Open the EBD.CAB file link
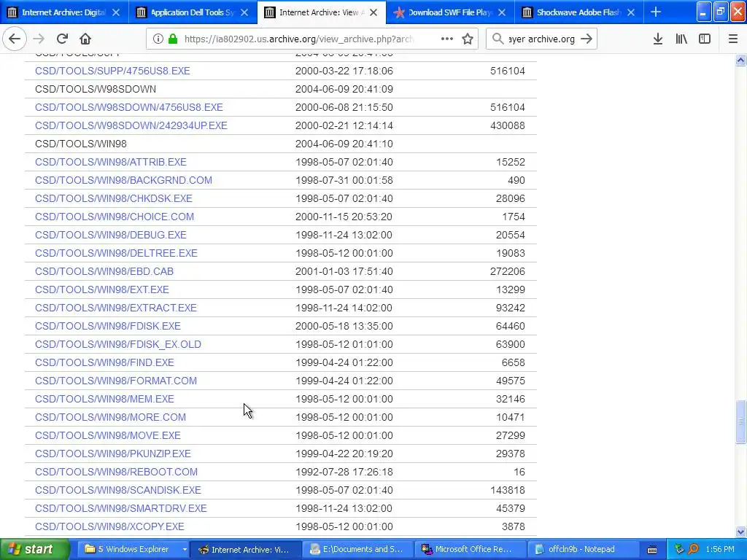Image resolution: width=747 pixels, height=560 pixels. (104, 271)
